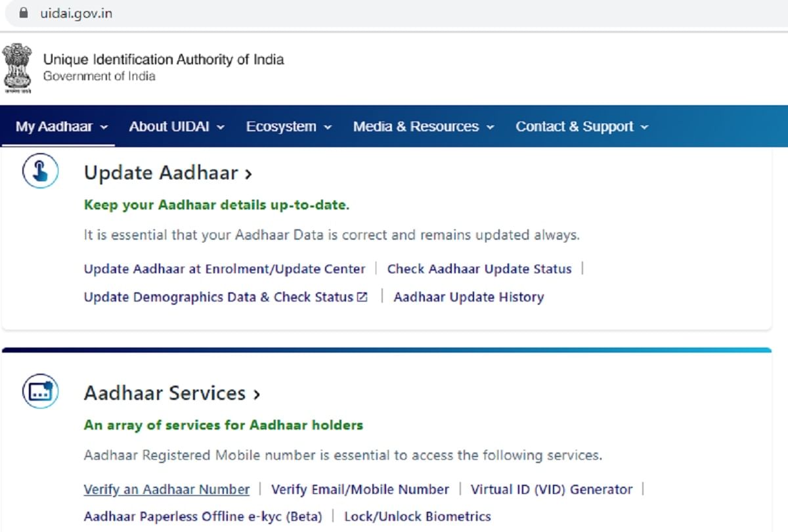Click the UIDAI national emblem logo
788x532 pixels.
point(16,68)
